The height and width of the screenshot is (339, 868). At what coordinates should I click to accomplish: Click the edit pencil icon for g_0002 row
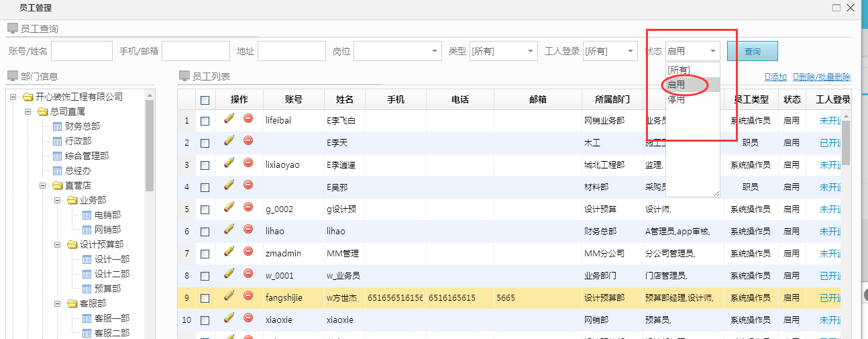click(229, 207)
